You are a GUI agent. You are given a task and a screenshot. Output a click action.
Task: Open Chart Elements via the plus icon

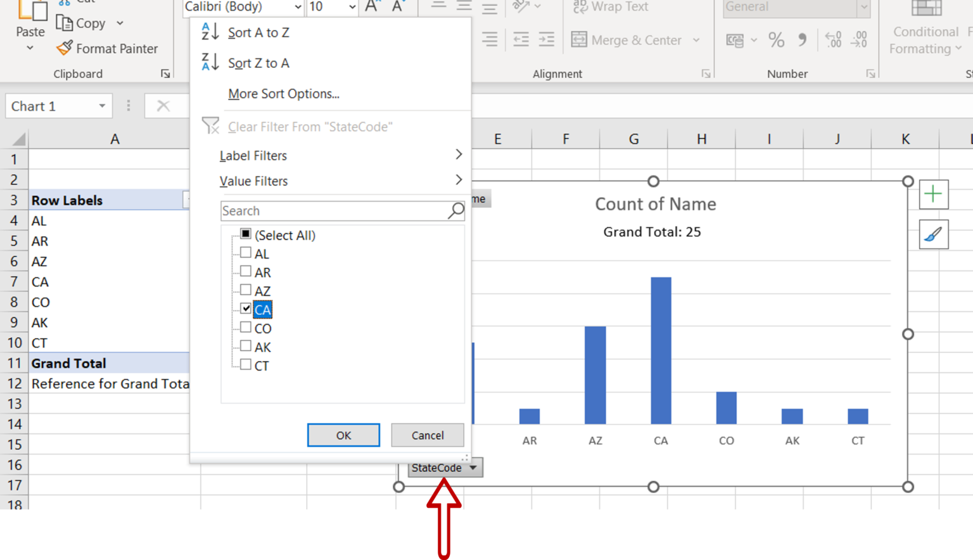point(933,194)
